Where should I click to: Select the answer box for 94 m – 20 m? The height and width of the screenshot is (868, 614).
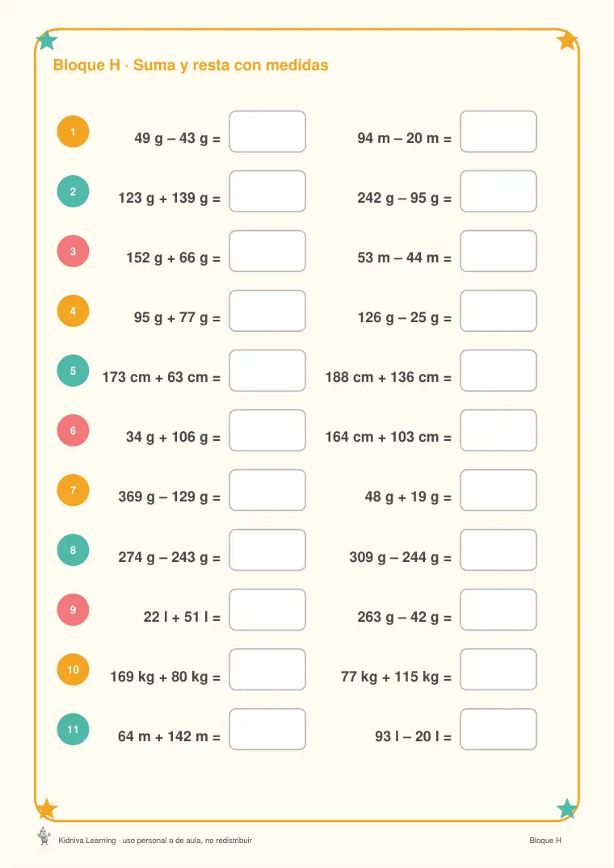tap(498, 132)
